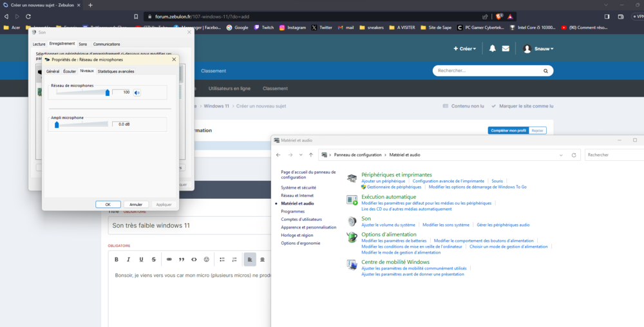Open the emoji picker in the editor
Viewport: 644px width, 327px height.
click(x=207, y=259)
